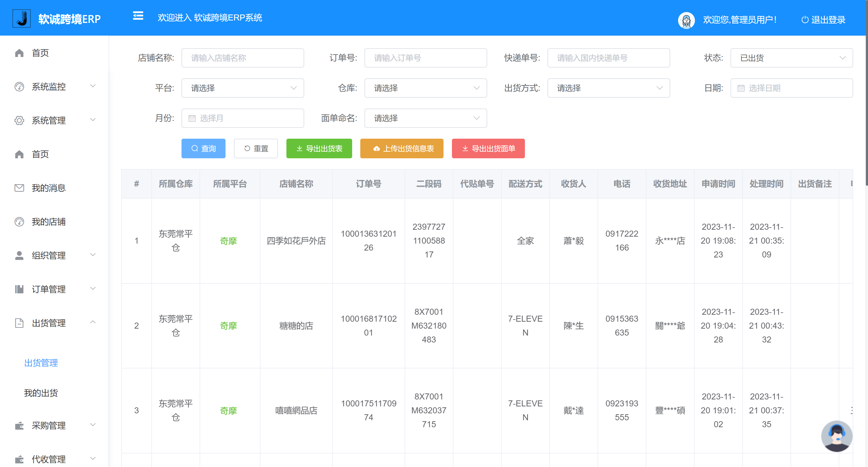Viewport: 868px width, 467px height.
Task: Select 我的出货 submenu item
Action: tap(41, 393)
